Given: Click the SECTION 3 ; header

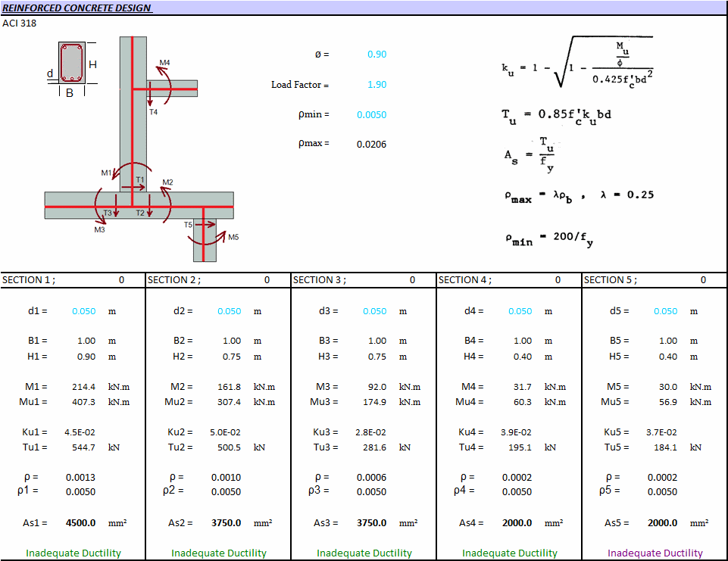Looking at the screenshot, I should [320, 280].
